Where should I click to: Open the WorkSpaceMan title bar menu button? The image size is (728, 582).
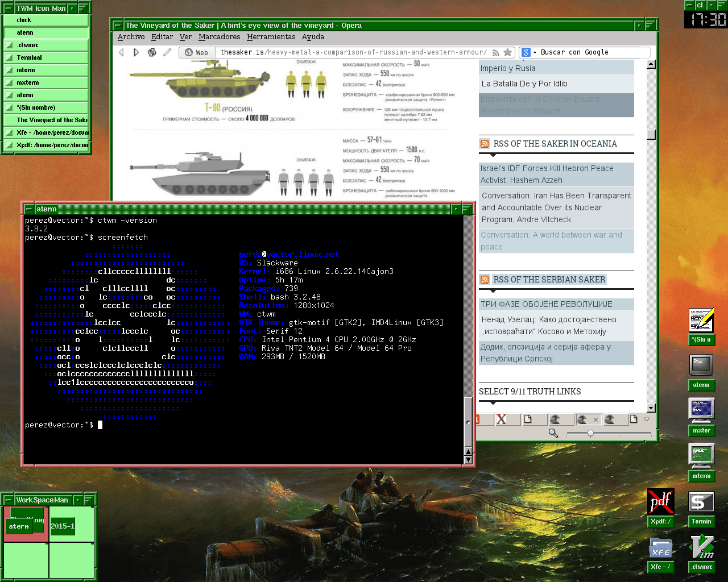coord(9,500)
